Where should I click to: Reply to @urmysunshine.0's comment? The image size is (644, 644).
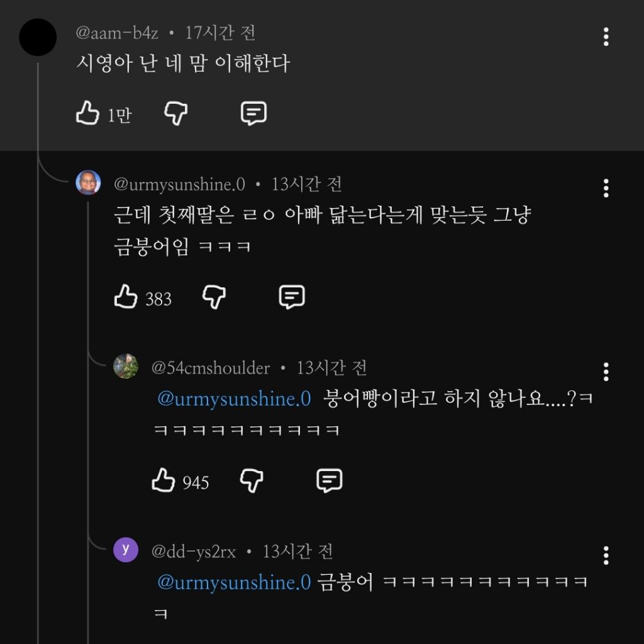point(292,297)
